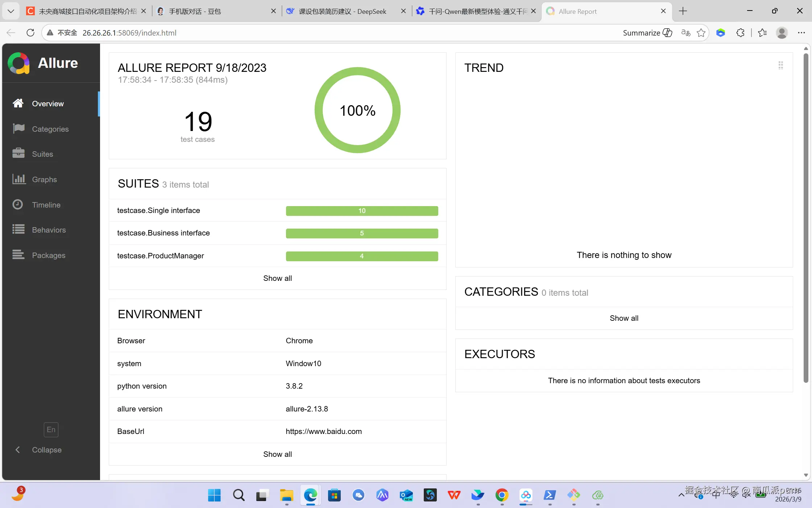Screen dimensions: 812x508
Task: Add this page to favorites (star)
Action: pyautogui.click(x=701, y=33)
